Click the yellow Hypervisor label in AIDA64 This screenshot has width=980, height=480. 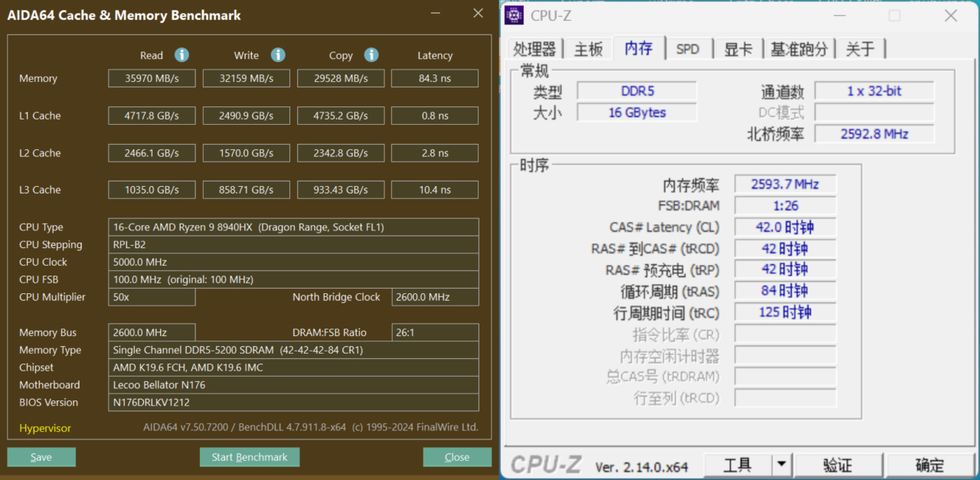pyautogui.click(x=45, y=428)
